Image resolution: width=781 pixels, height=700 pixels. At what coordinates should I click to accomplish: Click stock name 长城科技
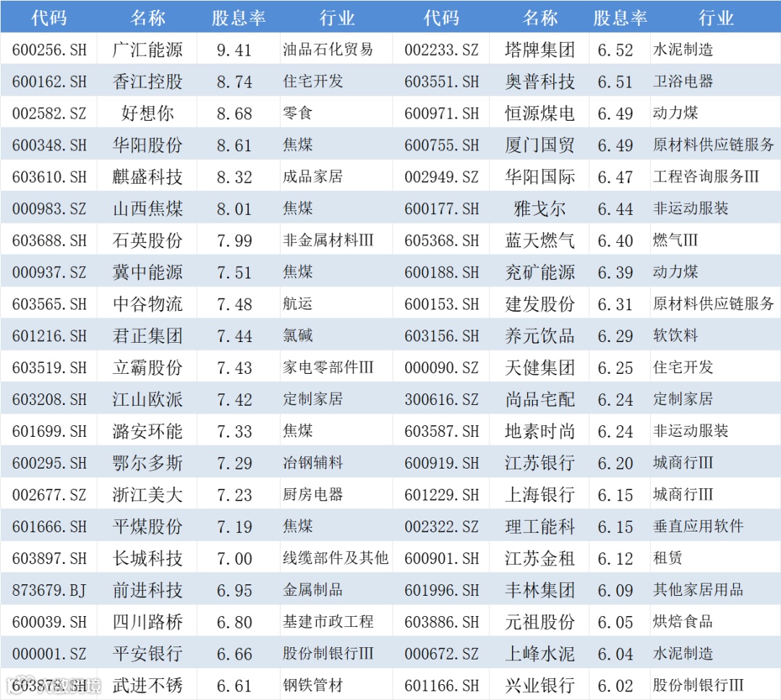pos(148,558)
